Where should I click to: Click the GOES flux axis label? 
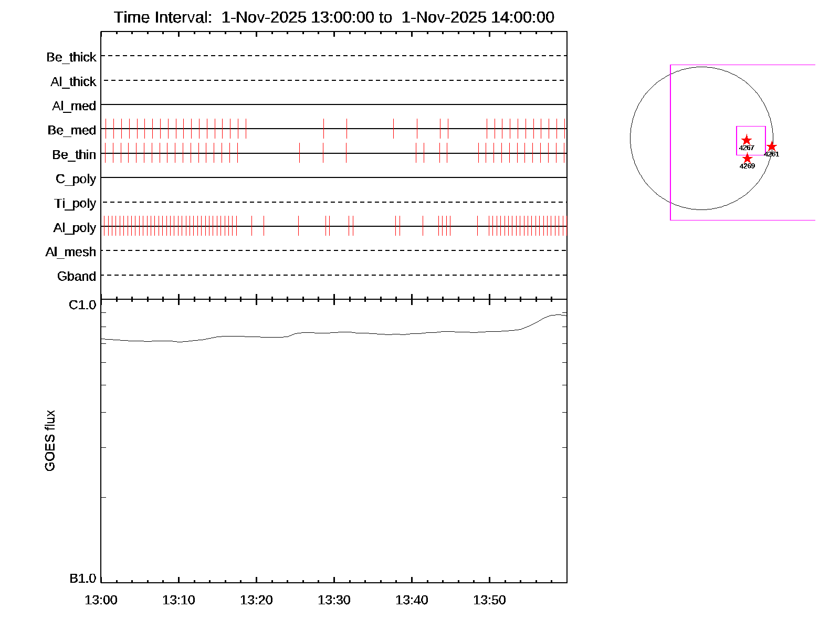click(50, 441)
